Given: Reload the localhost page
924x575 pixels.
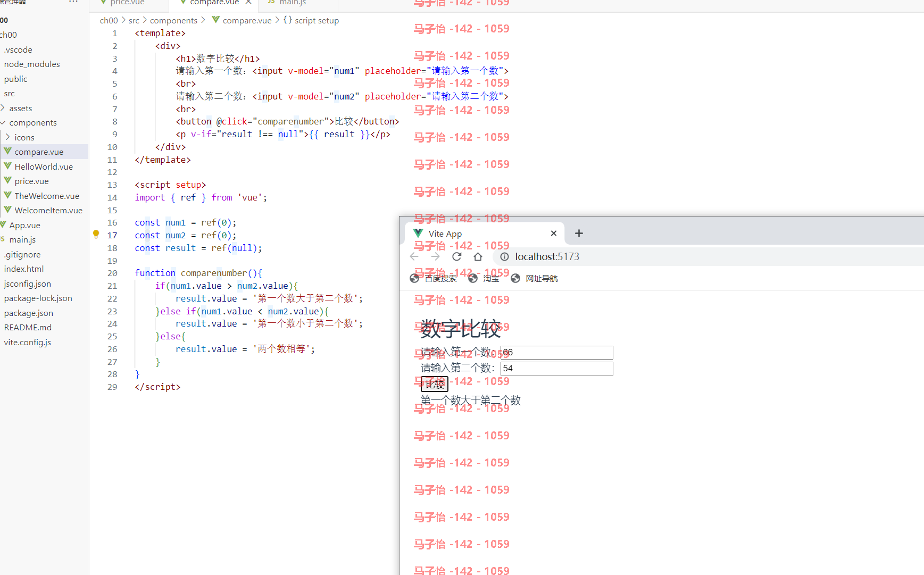Looking at the screenshot, I should pyautogui.click(x=456, y=256).
